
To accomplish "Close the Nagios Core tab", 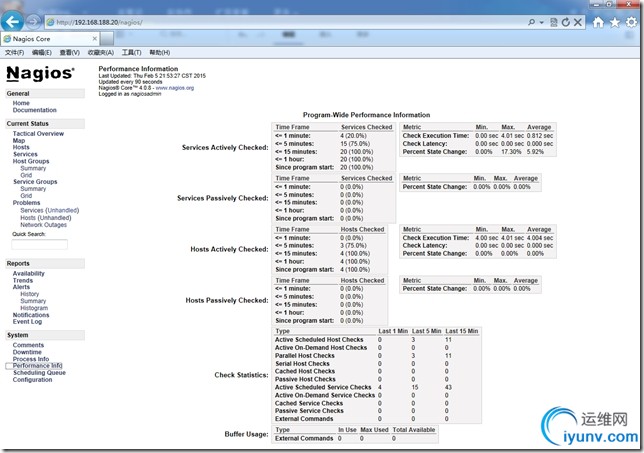I will point(94,39).
